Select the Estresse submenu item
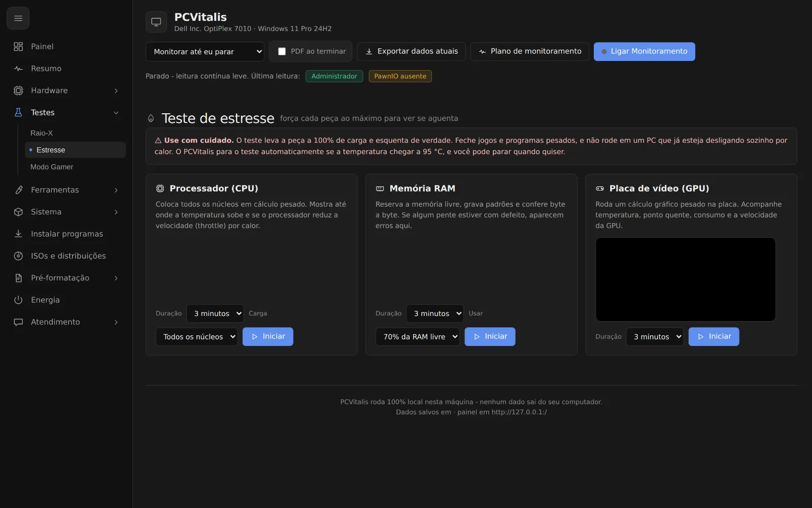Image resolution: width=812 pixels, height=508 pixels. (75, 150)
